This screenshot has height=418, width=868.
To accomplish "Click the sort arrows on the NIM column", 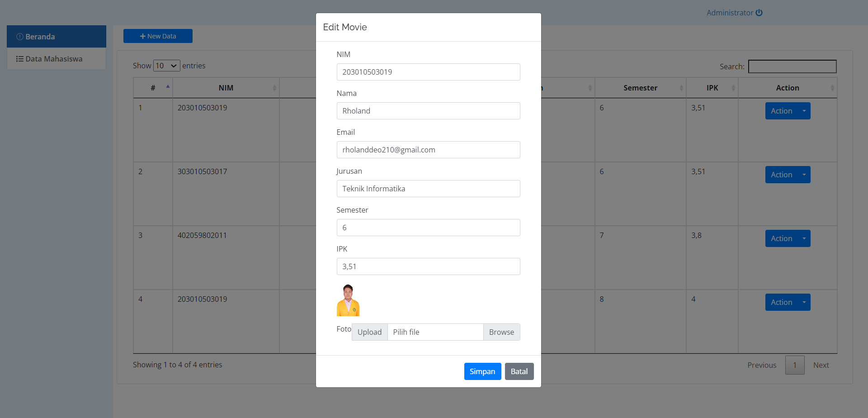I will [274, 88].
